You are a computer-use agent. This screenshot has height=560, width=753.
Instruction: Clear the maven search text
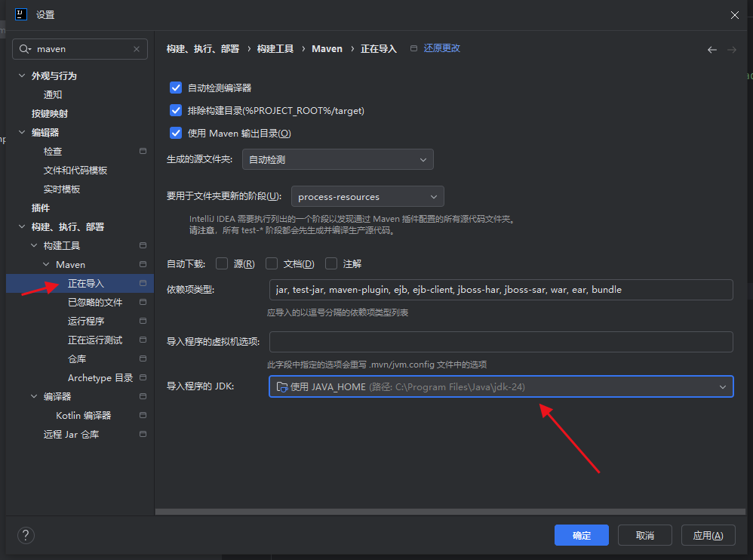137,49
